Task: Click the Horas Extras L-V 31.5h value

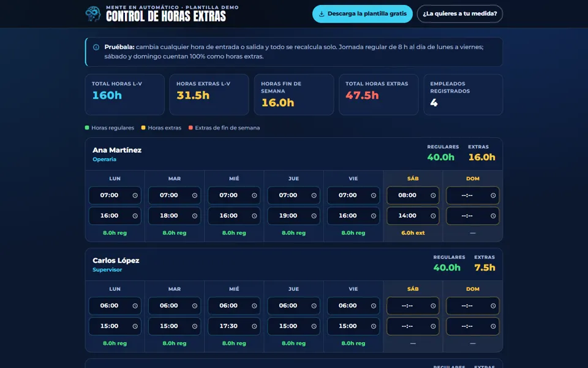Action: [193, 96]
